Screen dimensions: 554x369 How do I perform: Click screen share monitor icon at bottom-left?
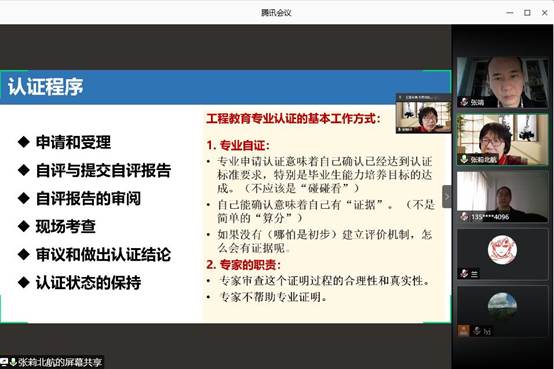coord(4,362)
